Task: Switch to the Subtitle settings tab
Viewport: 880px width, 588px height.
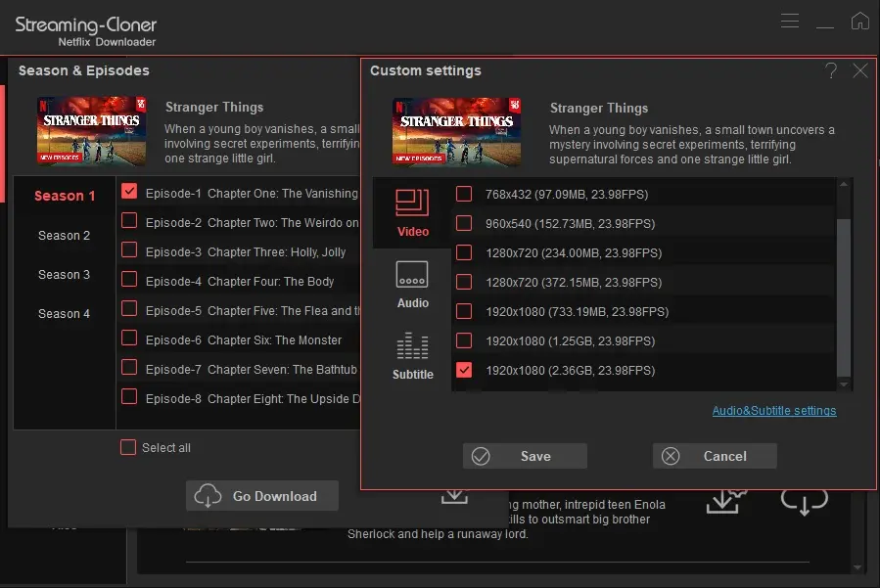Action: point(412,356)
